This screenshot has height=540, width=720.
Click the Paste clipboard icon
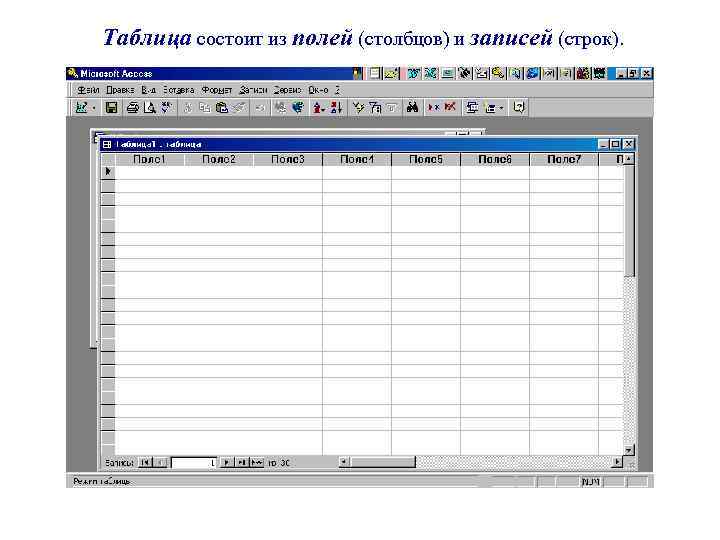(x=222, y=108)
